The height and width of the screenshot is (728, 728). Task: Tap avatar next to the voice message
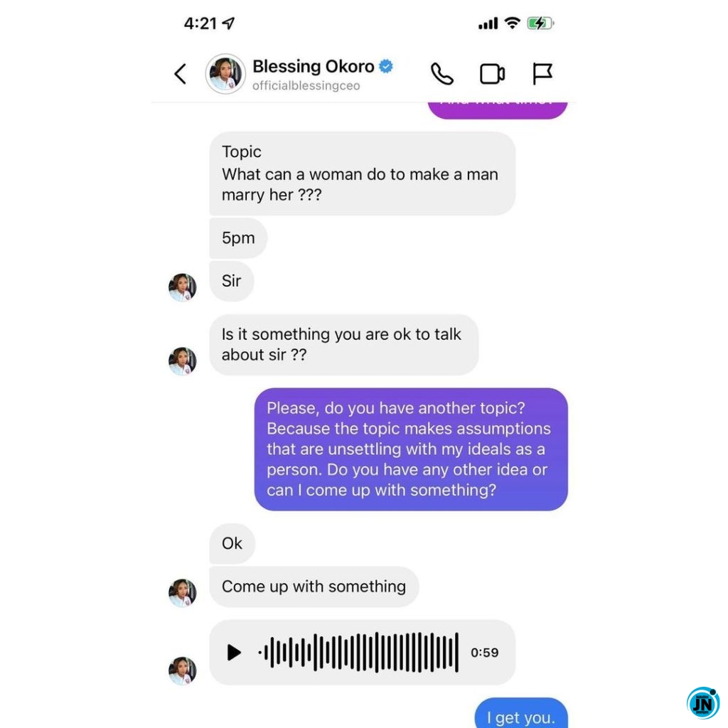coord(183,670)
